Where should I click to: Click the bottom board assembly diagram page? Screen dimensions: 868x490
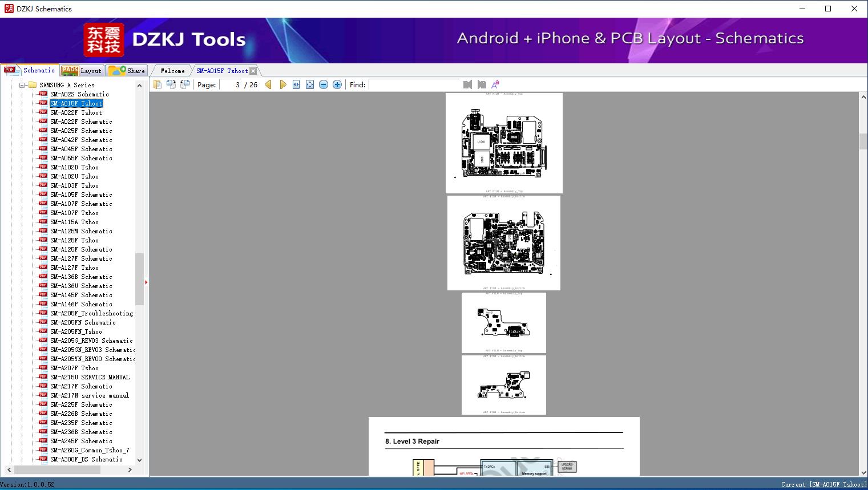click(504, 243)
